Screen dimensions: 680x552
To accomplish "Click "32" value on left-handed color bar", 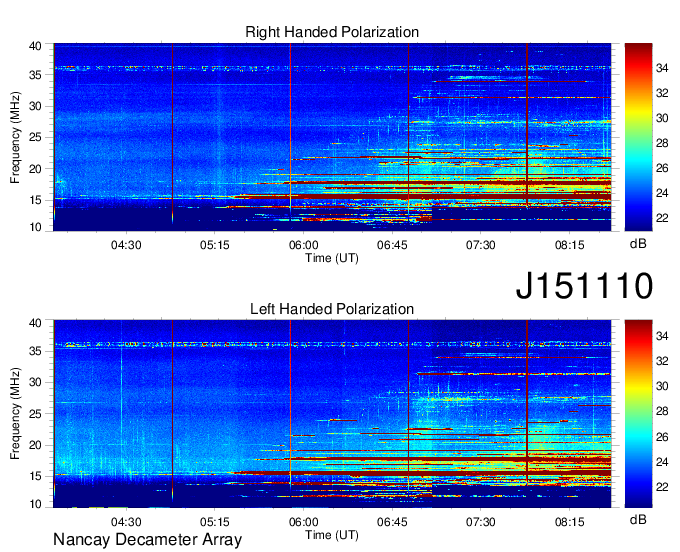I will tap(662, 361).
